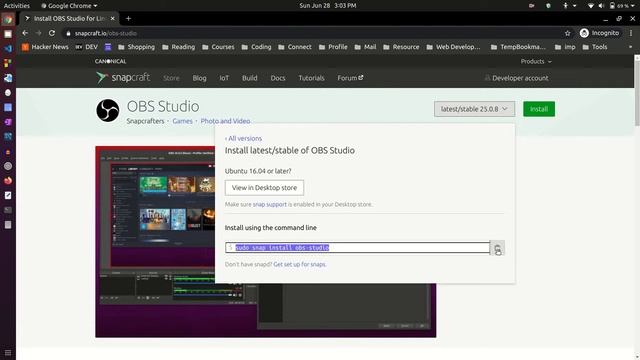Open the Reading bookmarks folder
The image size is (640, 360).
tap(178, 47)
